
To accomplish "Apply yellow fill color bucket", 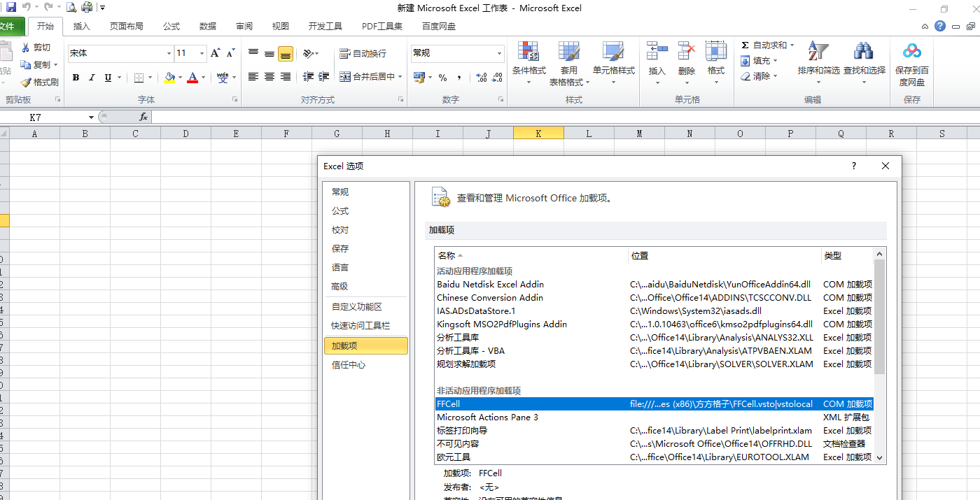I will [x=169, y=78].
